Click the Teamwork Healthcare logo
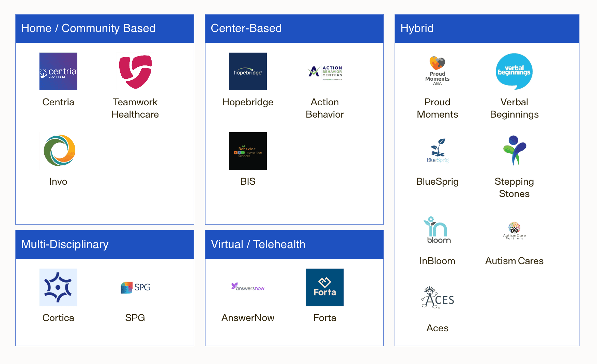This screenshot has width=597, height=364. point(135,72)
